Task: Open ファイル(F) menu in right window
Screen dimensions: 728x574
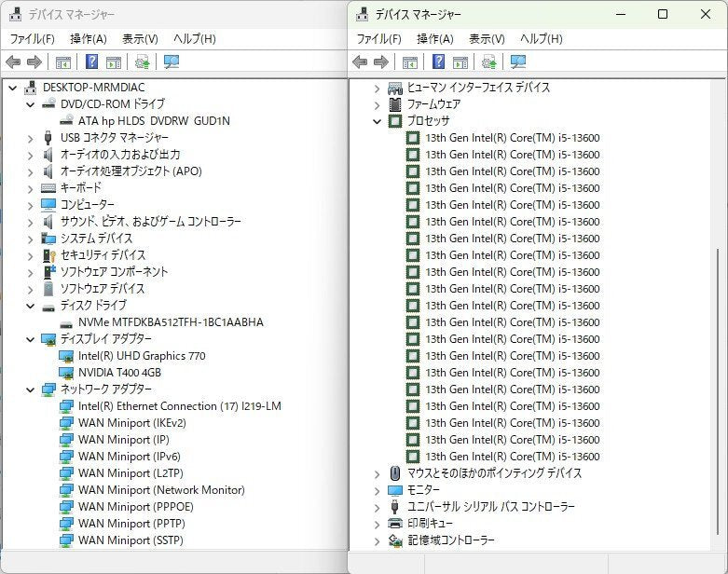Action: click(378, 38)
